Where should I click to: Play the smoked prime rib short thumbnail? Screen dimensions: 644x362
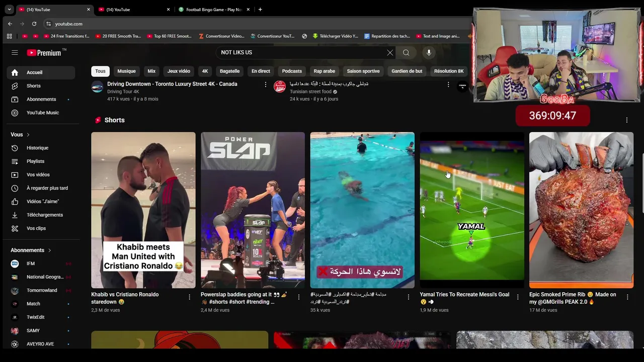581,210
